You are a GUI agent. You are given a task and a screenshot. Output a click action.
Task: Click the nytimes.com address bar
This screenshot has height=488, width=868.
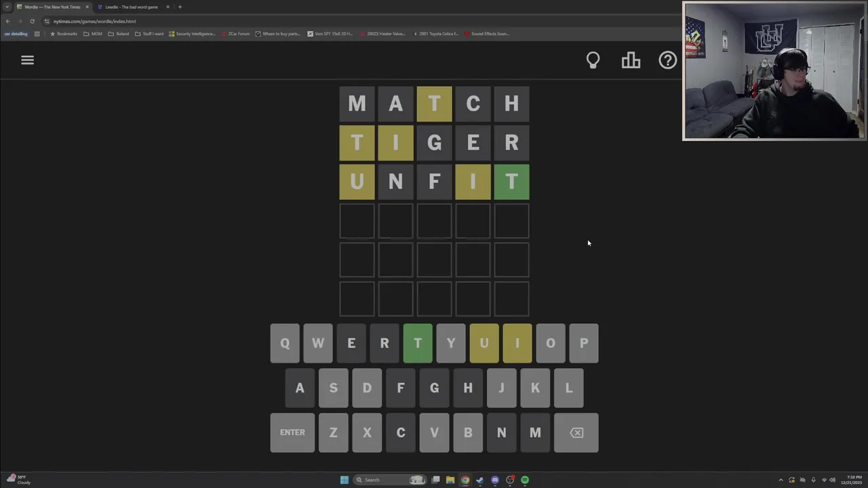pos(359,21)
